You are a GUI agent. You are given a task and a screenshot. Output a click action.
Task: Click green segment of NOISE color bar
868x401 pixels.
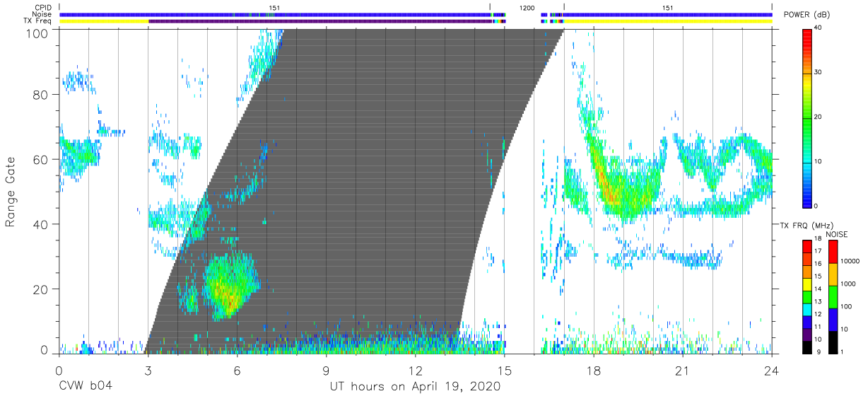click(x=834, y=297)
